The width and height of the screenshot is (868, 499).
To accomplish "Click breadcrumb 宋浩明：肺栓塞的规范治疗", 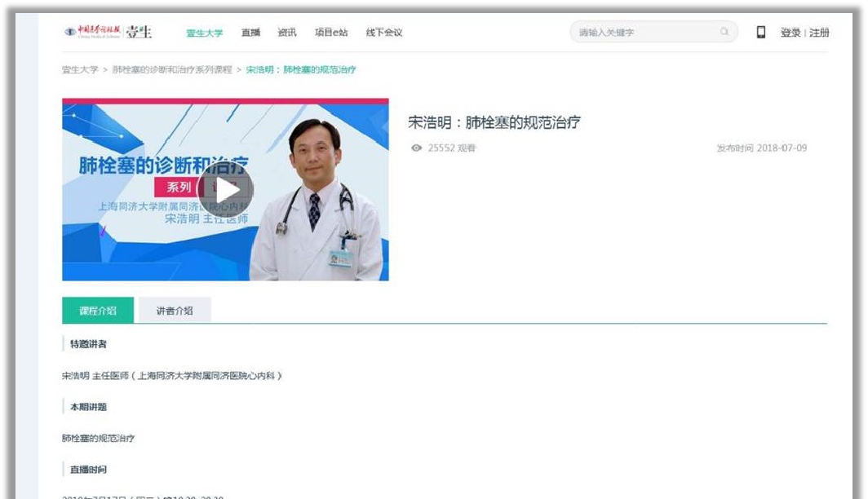I will 300,69.
